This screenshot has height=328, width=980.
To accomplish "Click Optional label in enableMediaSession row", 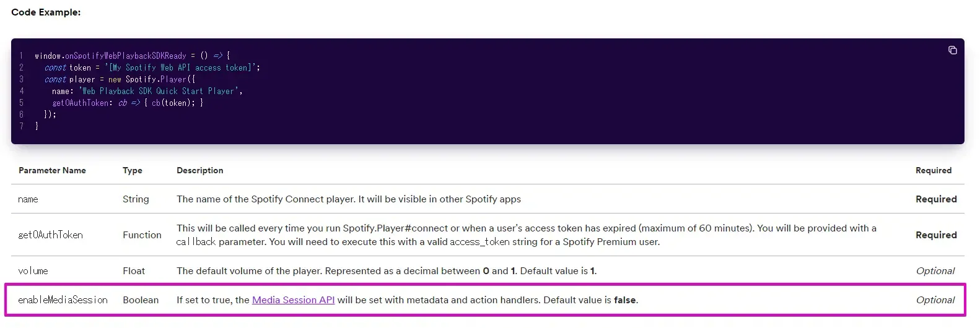I will pyautogui.click(x=935, y=300).
